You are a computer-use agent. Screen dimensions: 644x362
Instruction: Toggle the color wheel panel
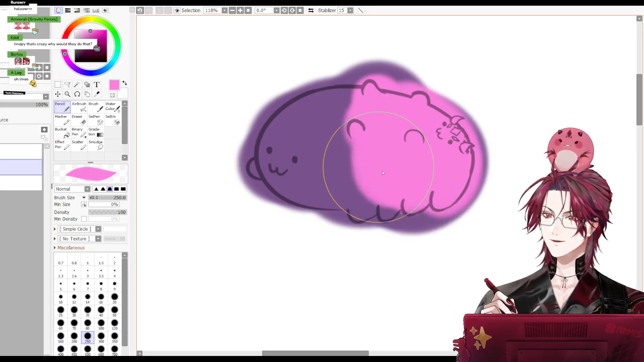click(58, 10)
